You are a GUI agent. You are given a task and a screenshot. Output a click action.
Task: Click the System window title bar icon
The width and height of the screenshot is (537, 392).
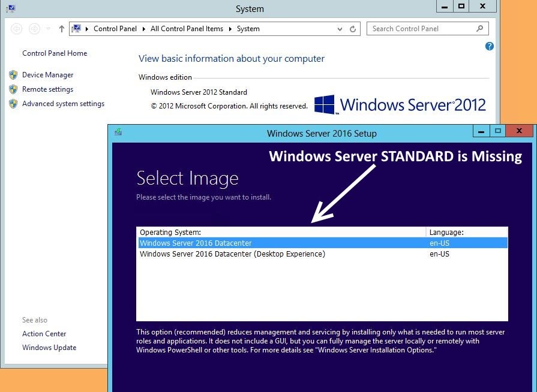coord(11,8)
